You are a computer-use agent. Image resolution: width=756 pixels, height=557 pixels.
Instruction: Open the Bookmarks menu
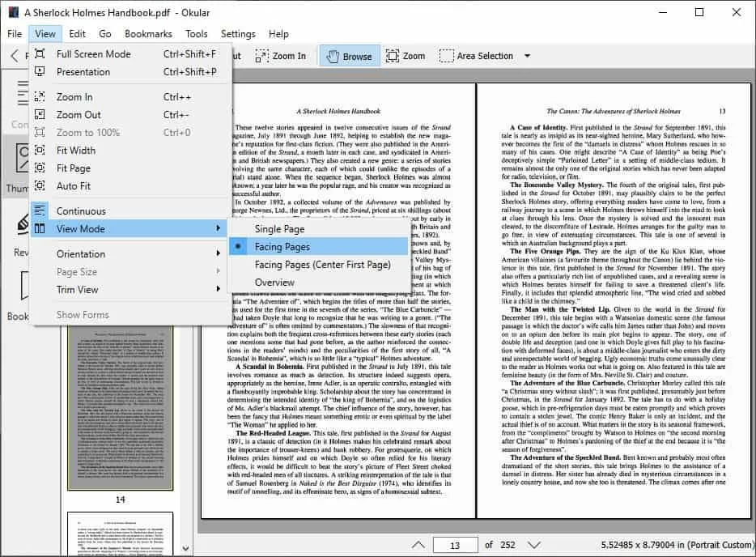[x=148, y=34]
